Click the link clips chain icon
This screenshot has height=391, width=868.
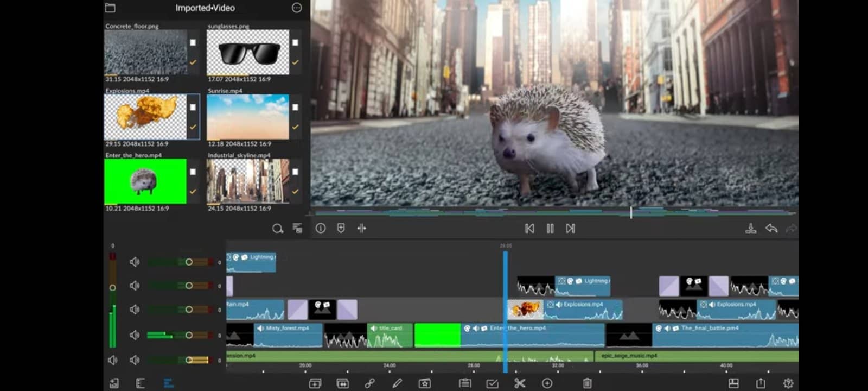(370, 383)
